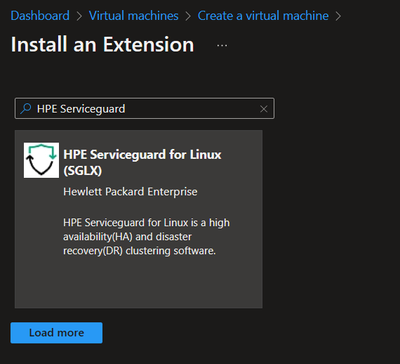Select empty area of the Serviceguard card
400x364 pixels.
pyautogui.click(x=139, y=283)
